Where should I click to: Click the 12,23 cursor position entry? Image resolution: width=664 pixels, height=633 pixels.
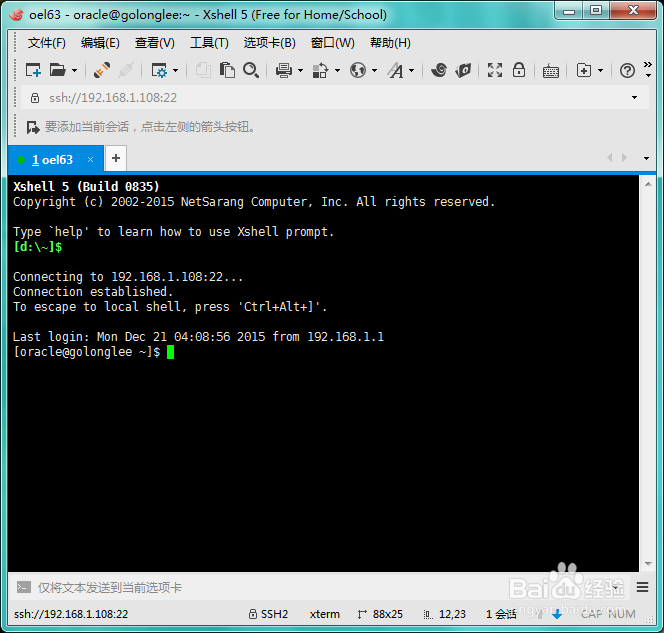pos(445,614)
